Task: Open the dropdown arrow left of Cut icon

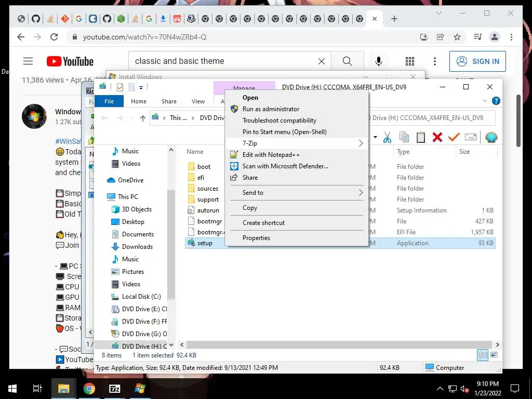Action: [x=375, y=137]
